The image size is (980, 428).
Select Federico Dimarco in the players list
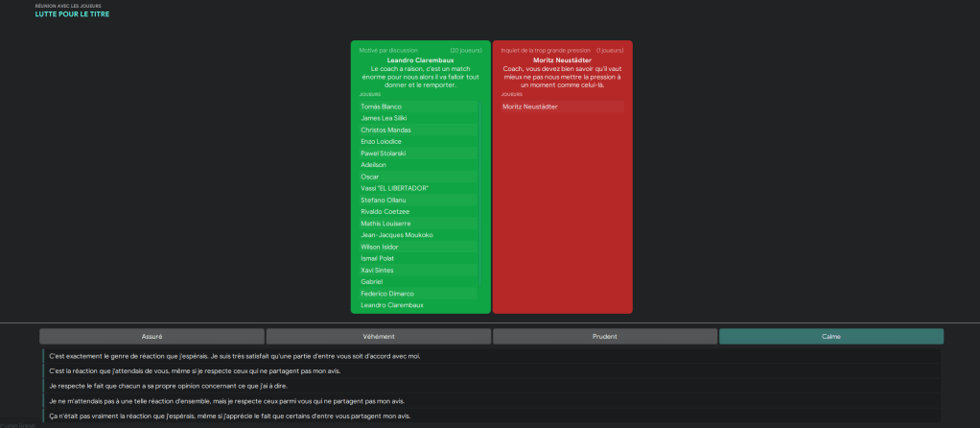click(x=387, y=294)
